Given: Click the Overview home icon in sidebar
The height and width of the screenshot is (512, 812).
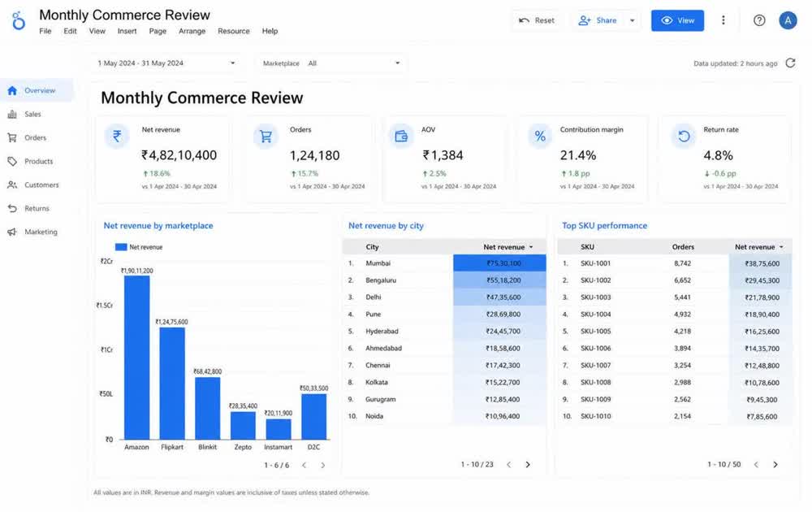Looking at the screenshot, I should [x=12, y=91].
